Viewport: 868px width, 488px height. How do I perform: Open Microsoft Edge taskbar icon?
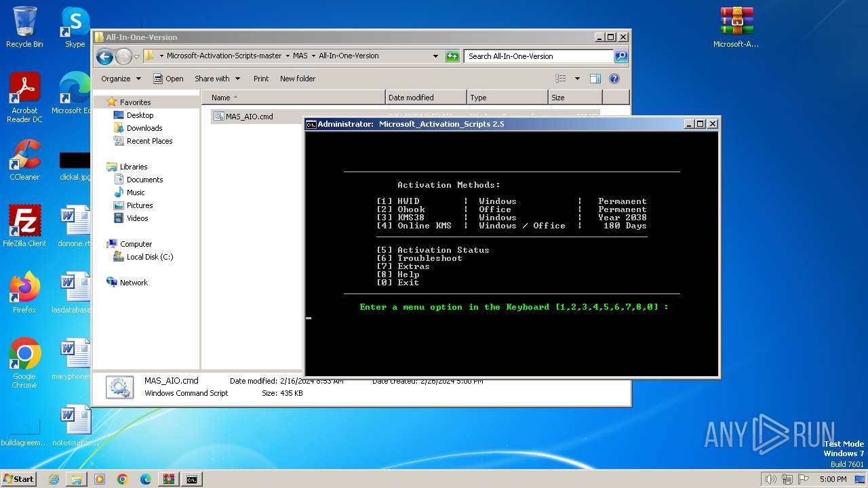click(146, 479)
